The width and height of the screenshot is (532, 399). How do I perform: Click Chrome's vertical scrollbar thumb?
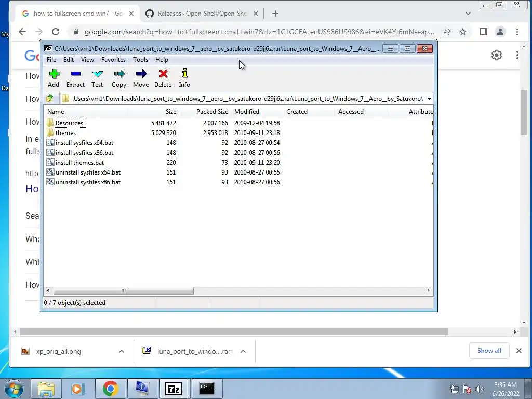pos(524,112)
